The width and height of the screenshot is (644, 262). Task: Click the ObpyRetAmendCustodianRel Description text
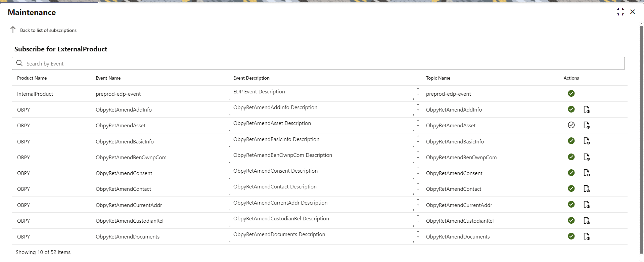(x=281, y=219)
